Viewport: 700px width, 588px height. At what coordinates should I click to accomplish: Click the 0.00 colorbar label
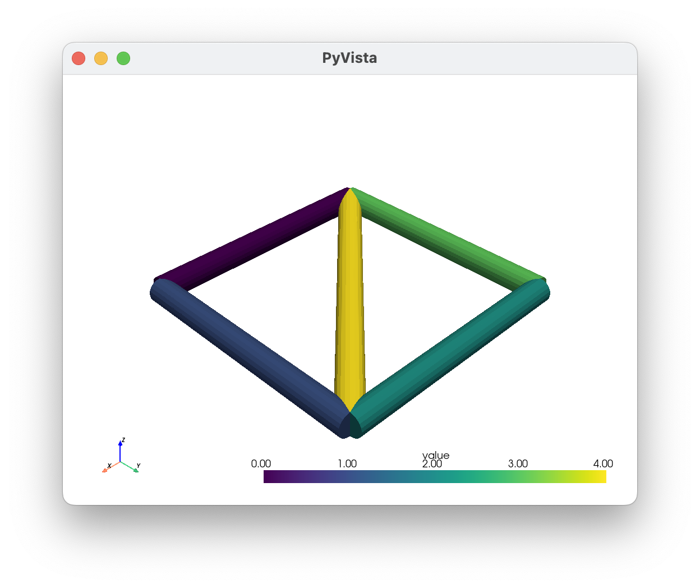(261, 464)
